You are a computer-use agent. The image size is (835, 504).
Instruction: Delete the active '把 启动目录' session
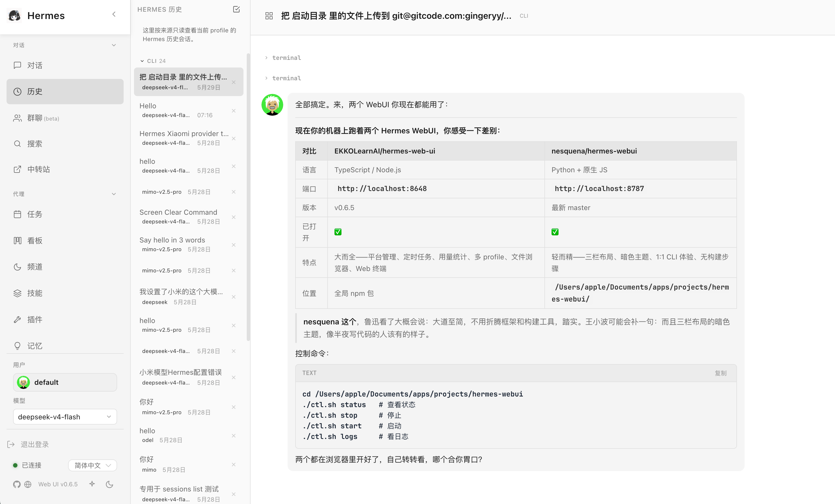click(x=233, y=82)
